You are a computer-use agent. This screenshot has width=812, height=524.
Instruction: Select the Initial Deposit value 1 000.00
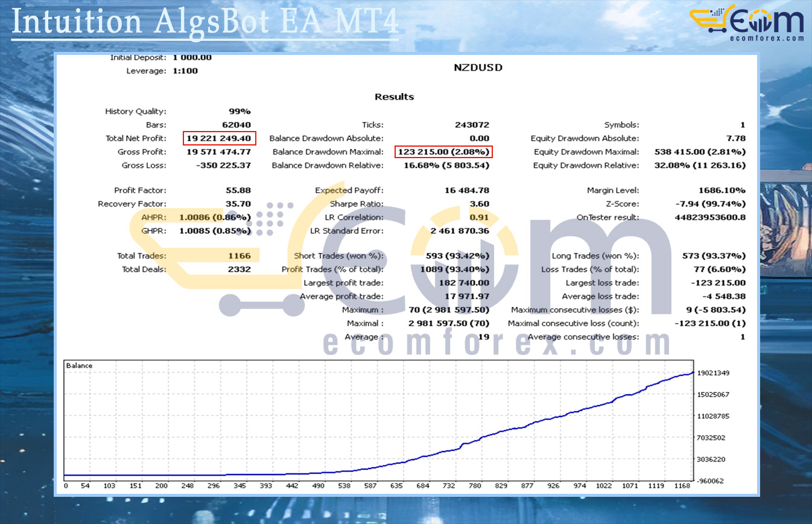point(192,57)
